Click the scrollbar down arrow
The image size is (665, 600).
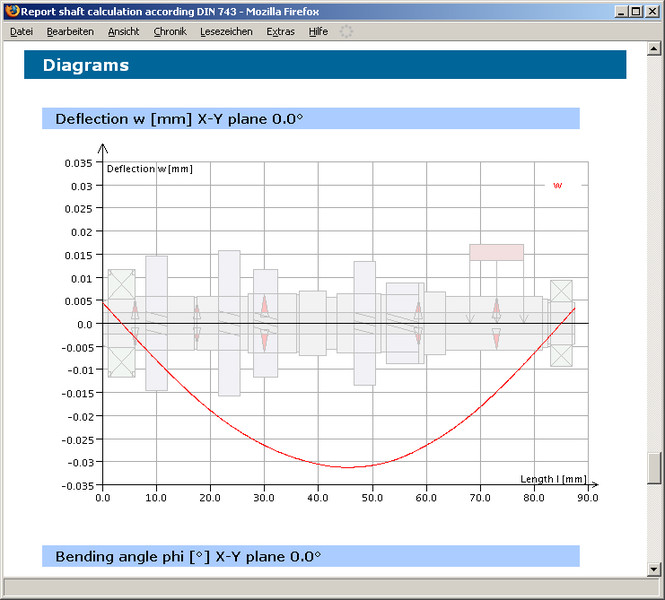point(655,570)
